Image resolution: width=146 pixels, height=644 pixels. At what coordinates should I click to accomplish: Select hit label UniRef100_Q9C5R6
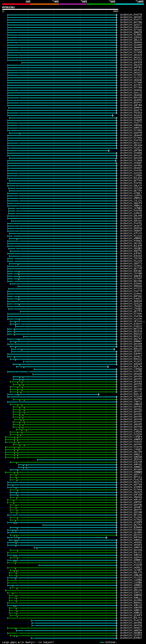pos(131,151)
